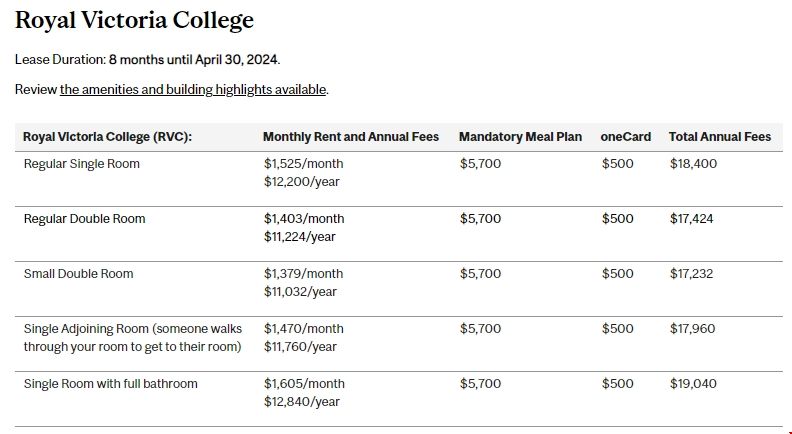Click the Single Room with full bathroom label

(111, 383)
